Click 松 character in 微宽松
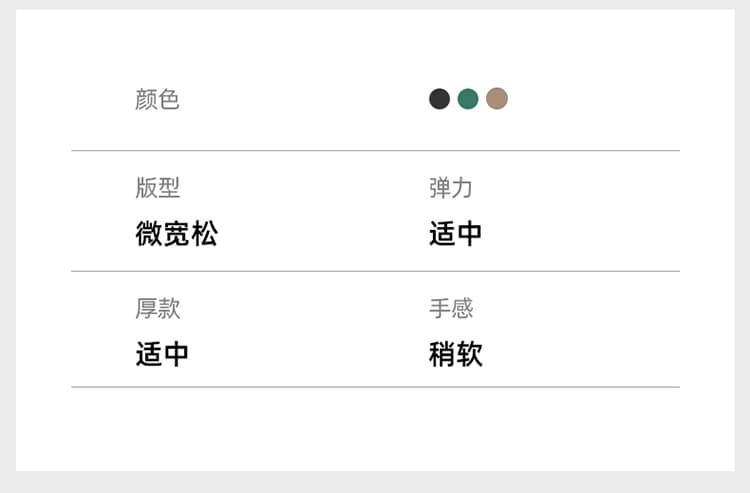 tap(205, 233)
